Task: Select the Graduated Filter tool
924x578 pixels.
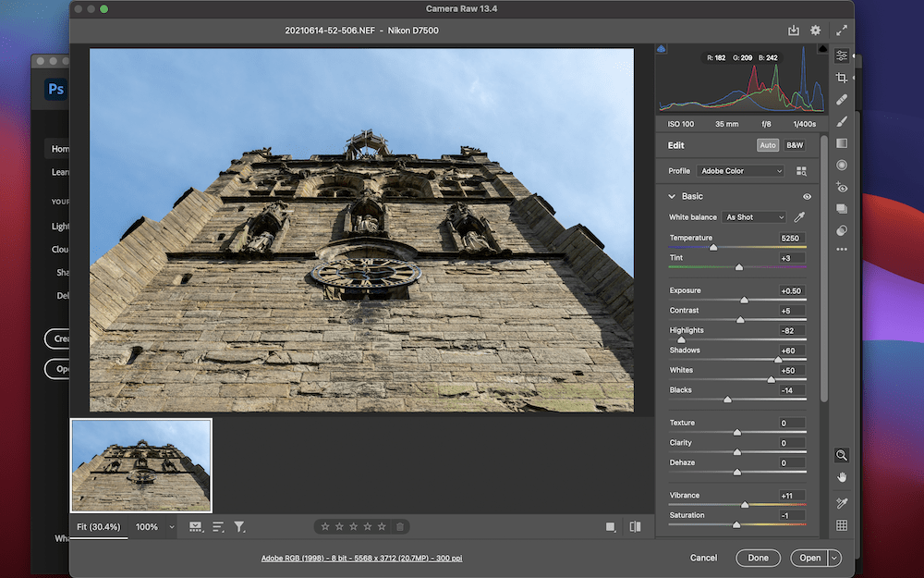Action: pyautogui.click(x=842, y=143)
